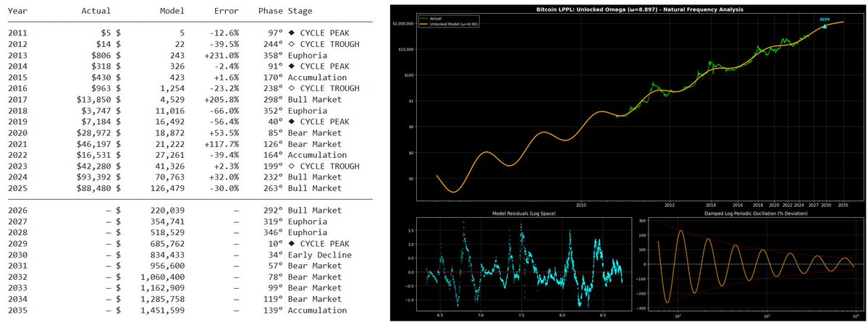This screenshot has width=868, height=322.
Task: Click 'Bull Market' in the 2017 row
Action: [314, 100]
